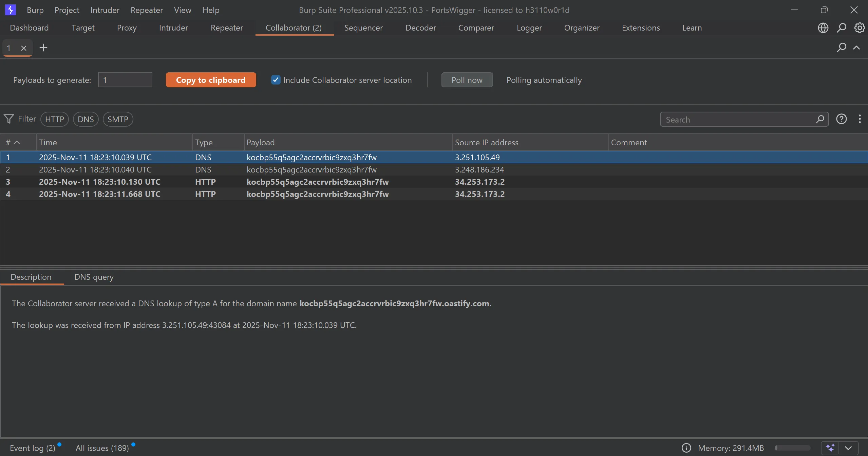The image size is (868, 456).
Task: Toggle the SMTP filter chip
Action: tap(118, 120)
